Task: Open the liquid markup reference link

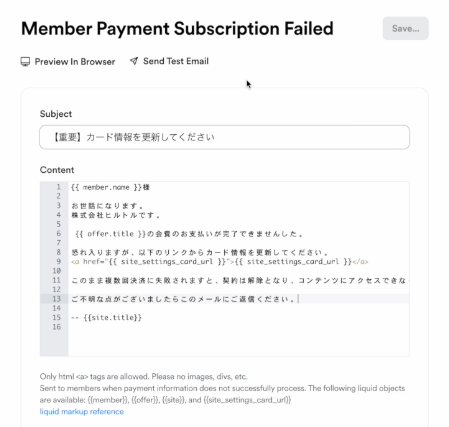Action: point(82,412)
